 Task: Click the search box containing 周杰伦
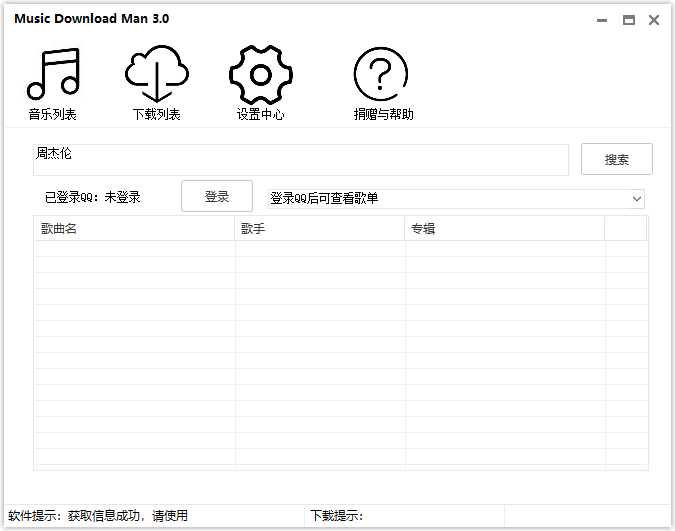coord(300,159)
